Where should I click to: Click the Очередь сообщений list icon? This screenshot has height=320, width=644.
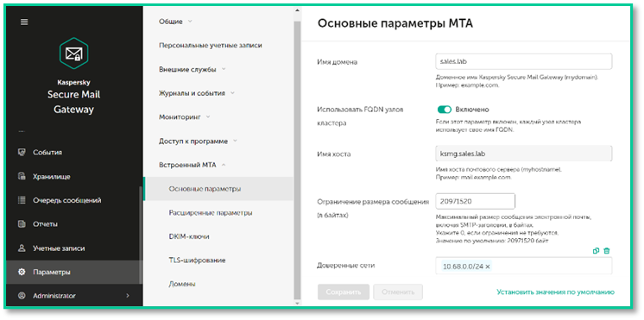[x=22, y=201]
